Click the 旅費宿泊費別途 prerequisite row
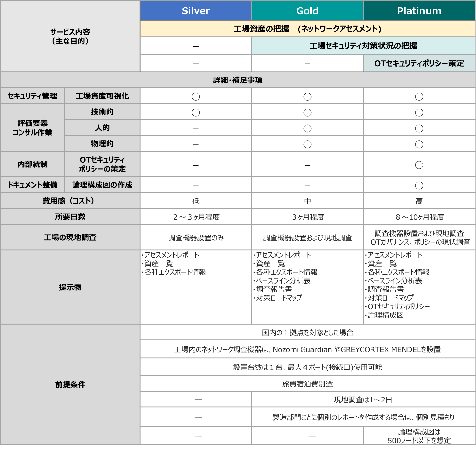The image size is (476, 449). [x=307, y=384]
